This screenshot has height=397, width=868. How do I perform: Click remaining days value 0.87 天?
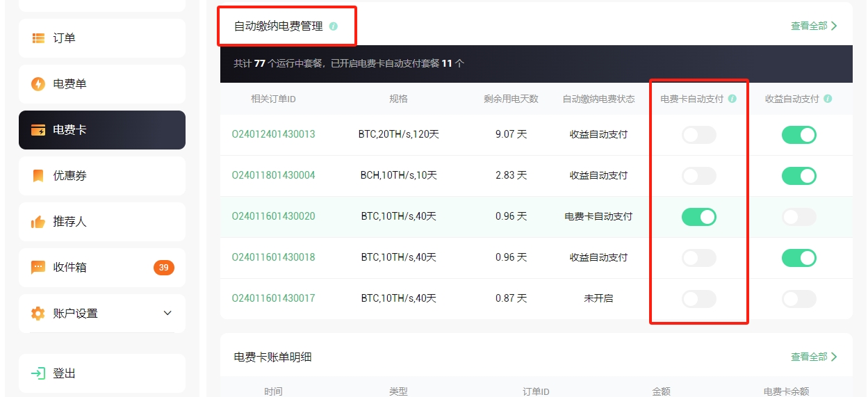click(511, 298)
